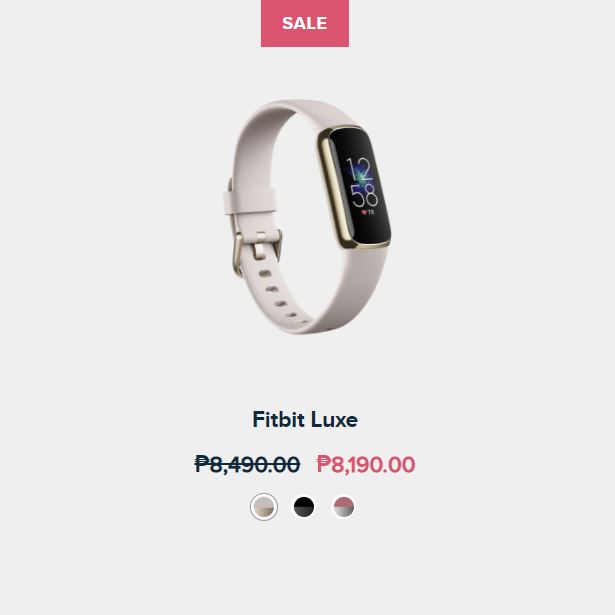Viewport: 615px width, 615px height.
Task: Click the hour digits 12 on the clock face
Action: pyautogui.click(x=359, y=169)
